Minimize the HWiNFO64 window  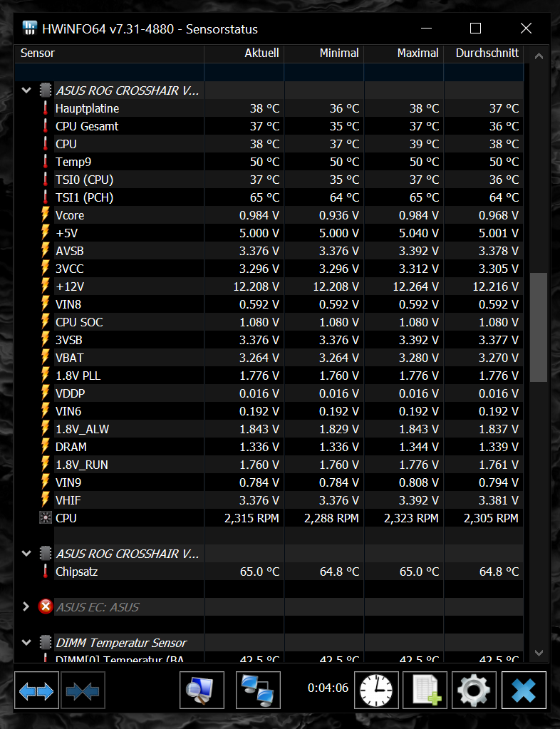426,29
